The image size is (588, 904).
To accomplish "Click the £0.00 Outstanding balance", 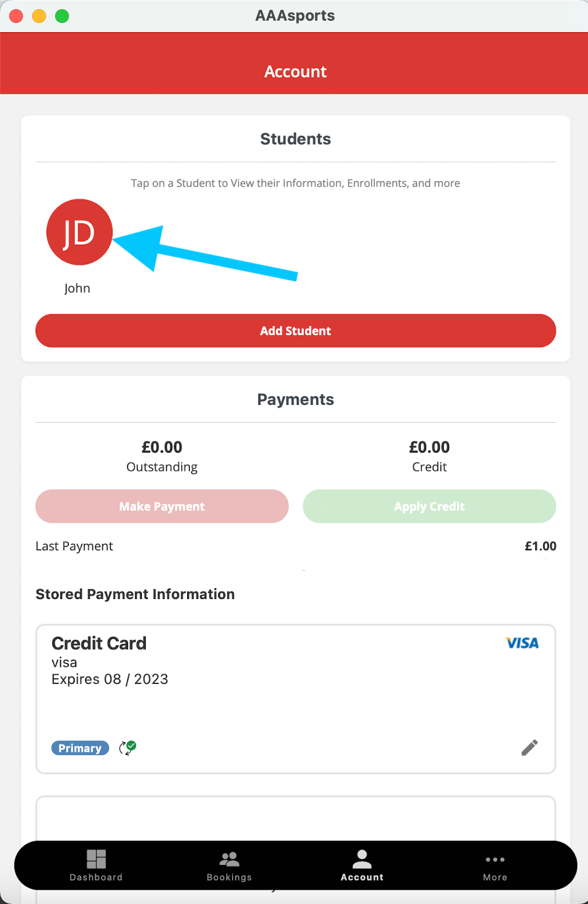I will tap(162, 447).
